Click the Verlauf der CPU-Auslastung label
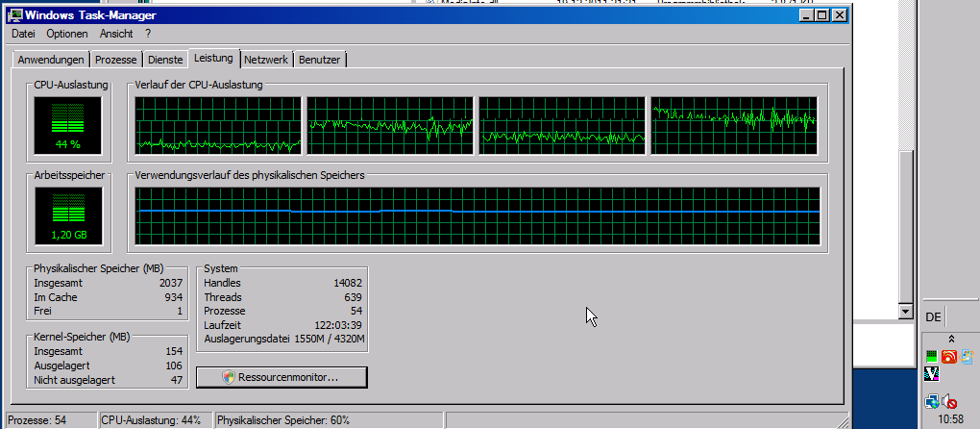Image resolution: width=980 pixels, height=429 pixels. (199, 85)
